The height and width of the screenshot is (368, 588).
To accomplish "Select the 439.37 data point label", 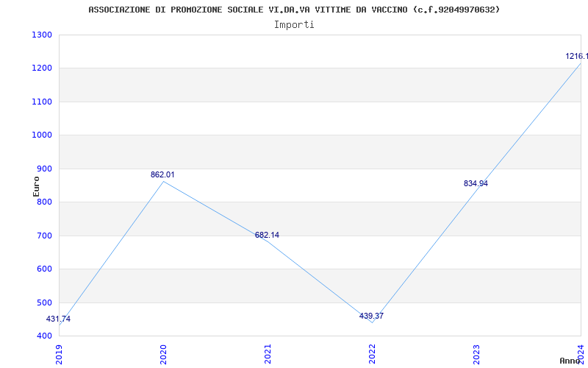I will [x=371, y=316].
